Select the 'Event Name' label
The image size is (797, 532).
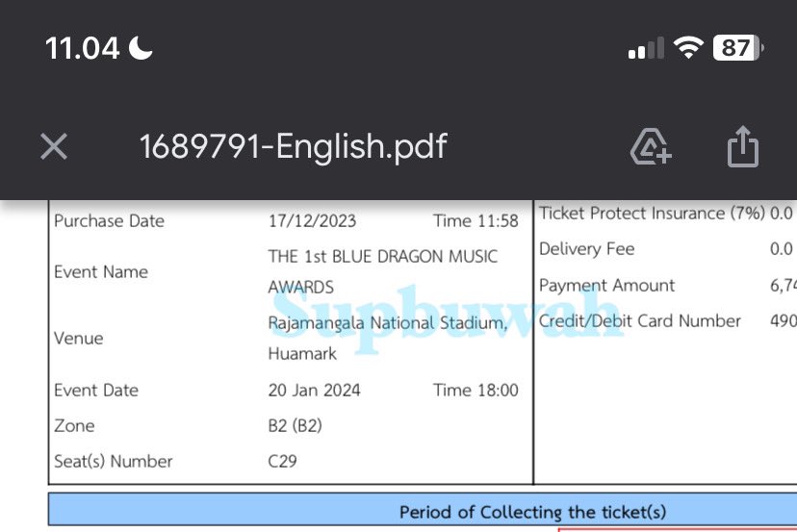tap(101, 272)
